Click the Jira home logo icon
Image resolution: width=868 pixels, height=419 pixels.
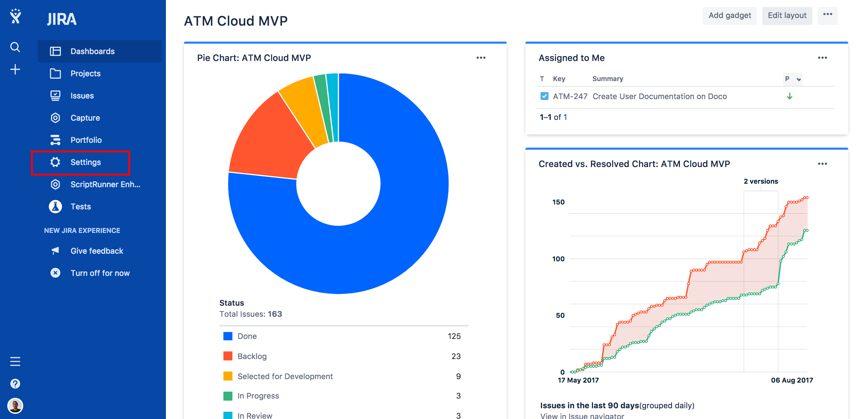coord(15,16)
